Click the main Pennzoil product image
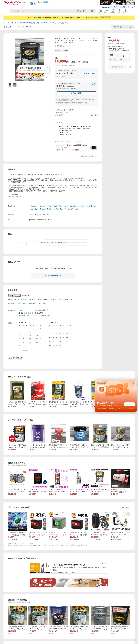138x644 pixels. coord(29,59)
